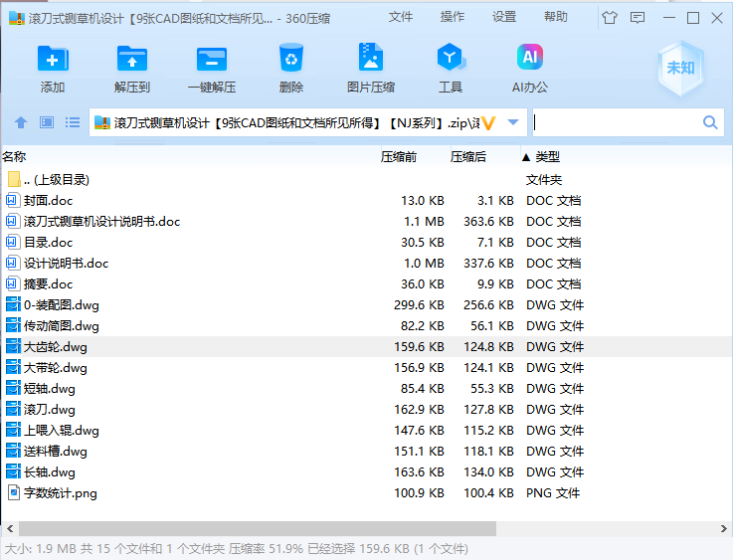Open the 帮助 menu
733x560 pixels.
pos(555,17)
